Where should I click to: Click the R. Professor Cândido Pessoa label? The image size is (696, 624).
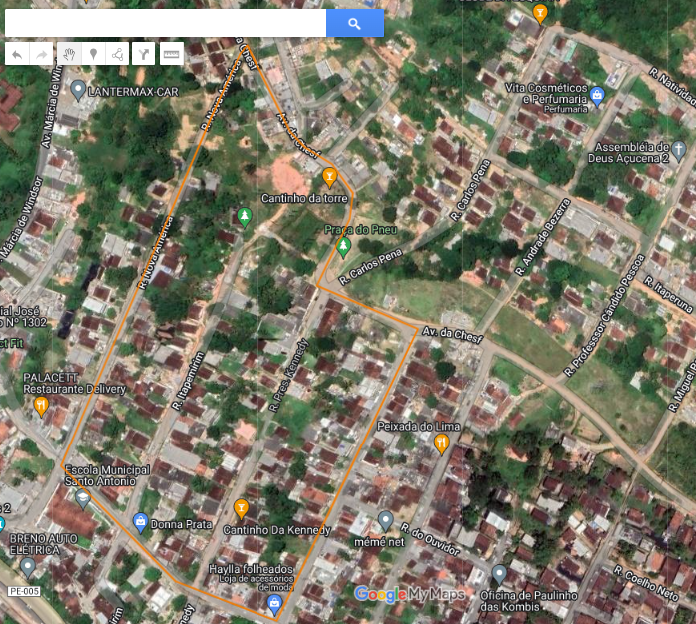point(604,316)
